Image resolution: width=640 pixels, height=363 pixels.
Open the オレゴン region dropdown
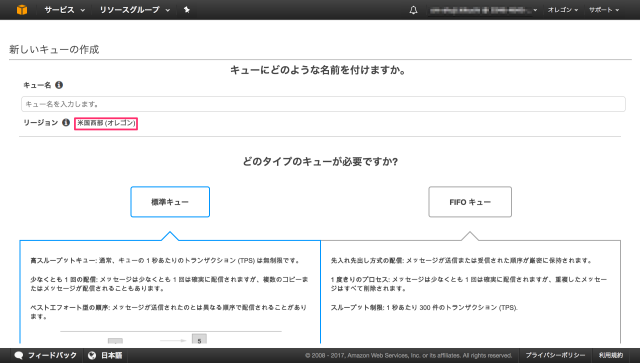(x=562, y=10)
